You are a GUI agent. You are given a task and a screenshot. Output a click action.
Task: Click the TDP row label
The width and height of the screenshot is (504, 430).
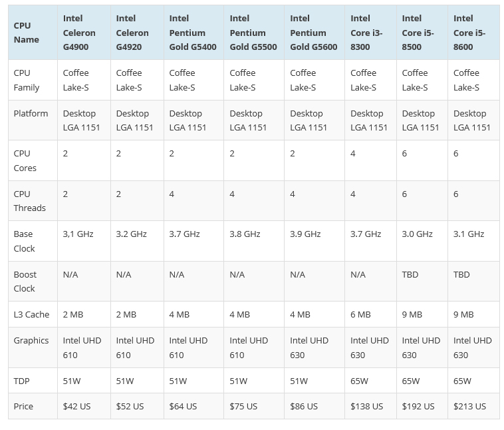tap(22, 381)
